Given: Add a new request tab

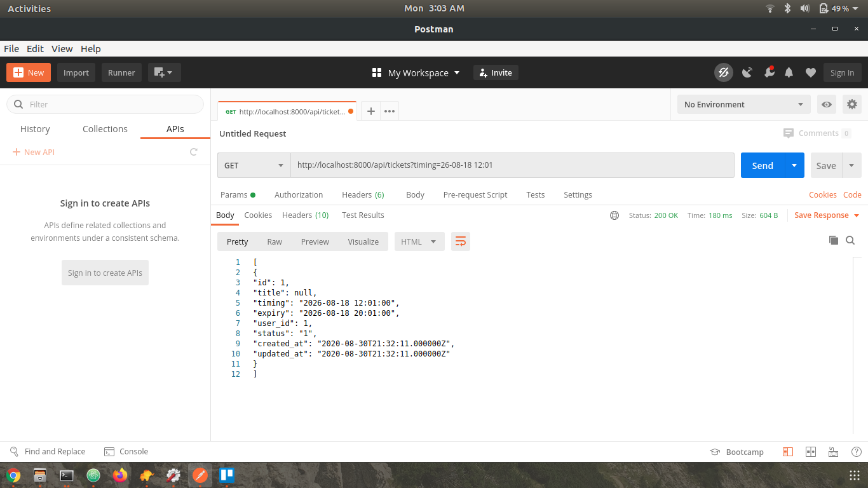Looking at the screenshot, I should pos(371,111).
